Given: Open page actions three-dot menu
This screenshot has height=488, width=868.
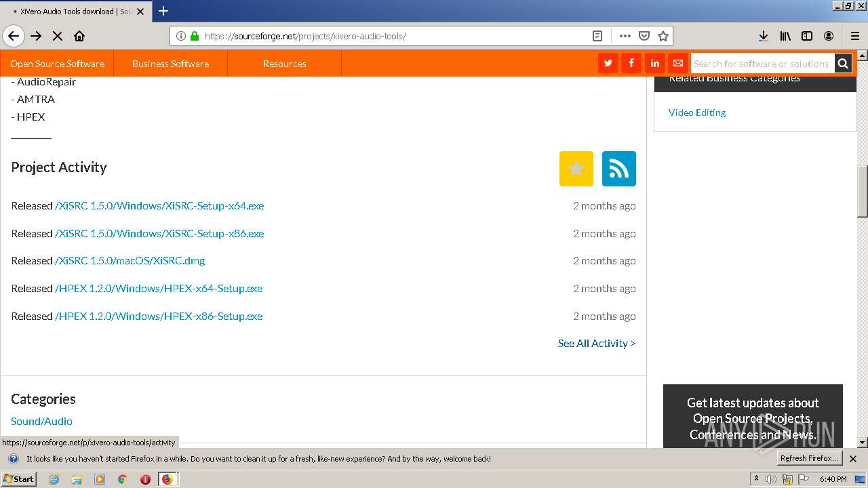Looking at the screenshot, I should (x=625, y=36).
